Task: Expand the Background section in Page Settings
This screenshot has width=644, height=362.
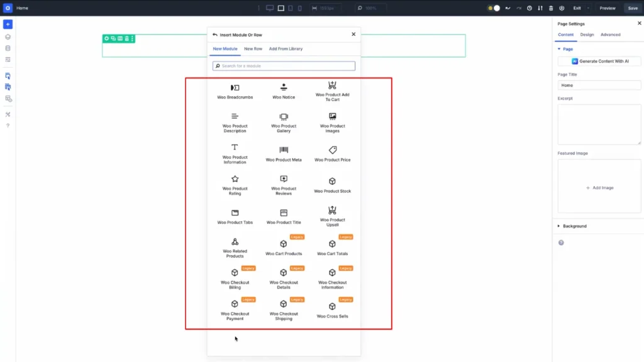Action: click(574, 226)
